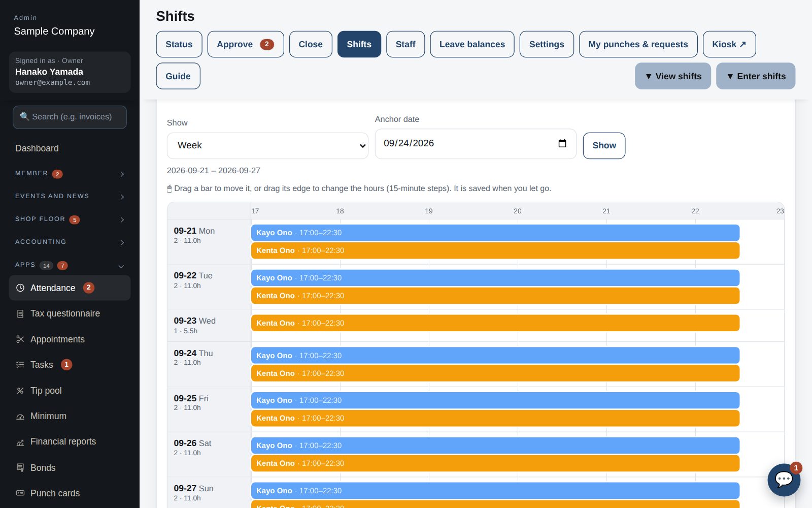The width and height of the screenshot is (812, 508).
Task: Click the Tip pool percent icon
Action: [x=20, y=391]
